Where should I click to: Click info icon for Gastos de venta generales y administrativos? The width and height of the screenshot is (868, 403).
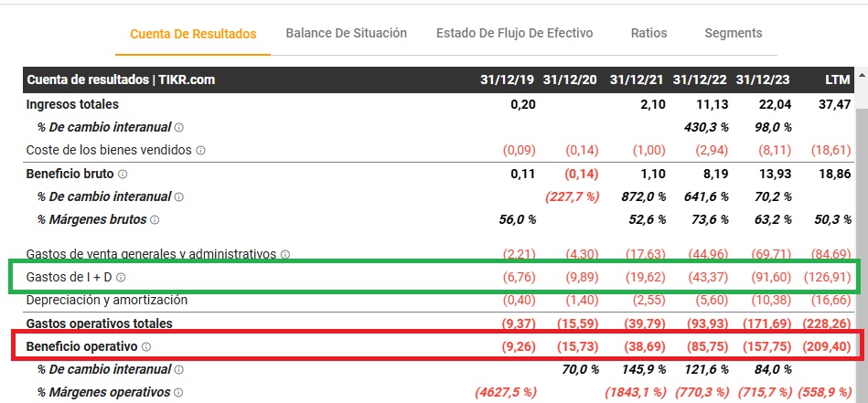coord(285,254)
